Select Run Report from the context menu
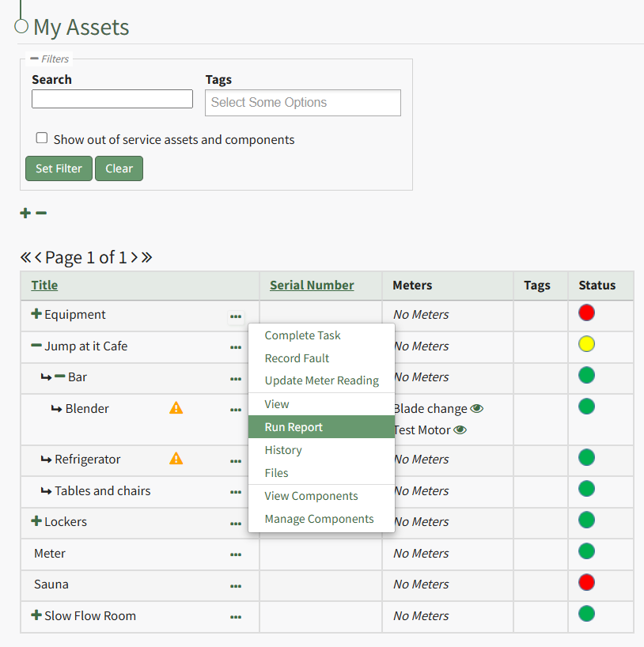Screen dimensions: 644x647 294,427
